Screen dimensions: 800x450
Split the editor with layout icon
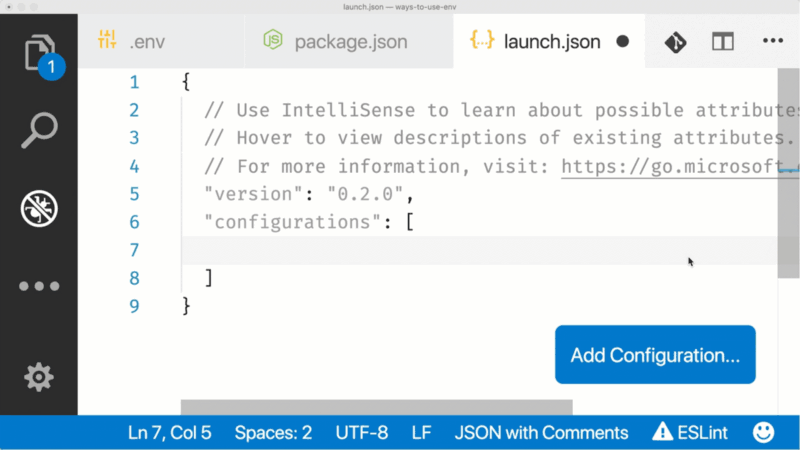pyautogui.click(x=723, y=42)
